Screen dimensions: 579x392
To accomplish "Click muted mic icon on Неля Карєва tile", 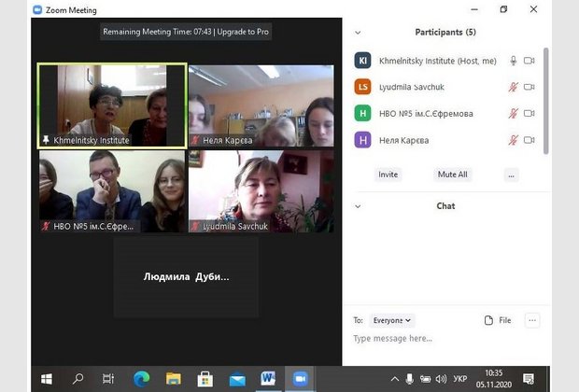I will click(195, 140).
